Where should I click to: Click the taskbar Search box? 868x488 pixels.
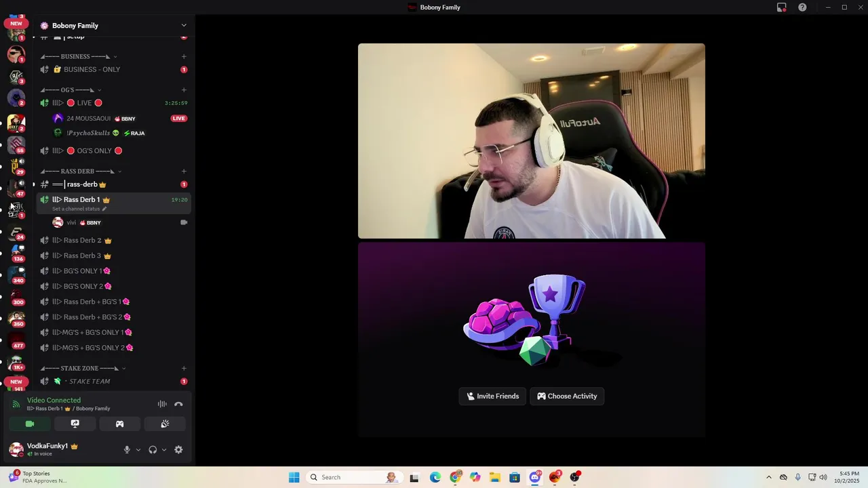click(x=353, y=477)
